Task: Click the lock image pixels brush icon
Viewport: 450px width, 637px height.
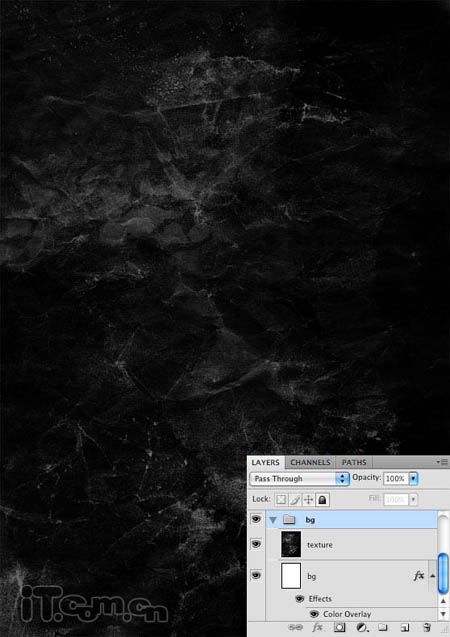Action: [295, 499]
